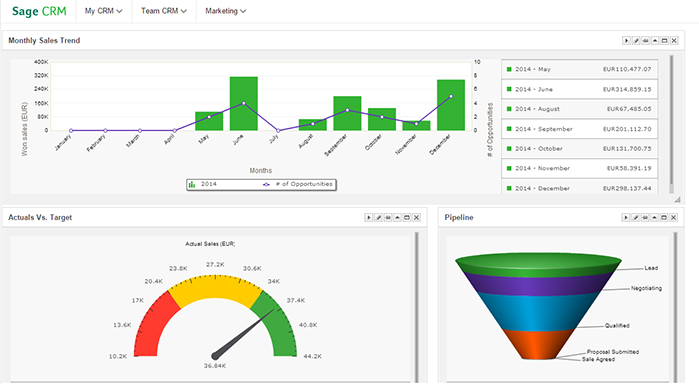The image size is (699, 384).
Task: Click the link icon in Pipeline header
Action: click(x=645, y=218)
